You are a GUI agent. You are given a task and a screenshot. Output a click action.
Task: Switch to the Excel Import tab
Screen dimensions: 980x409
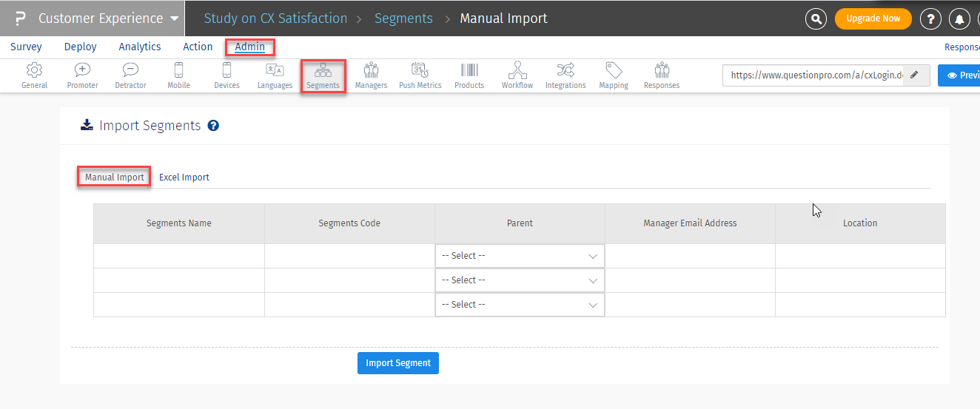pyautogui.click(x=184, y=178)
